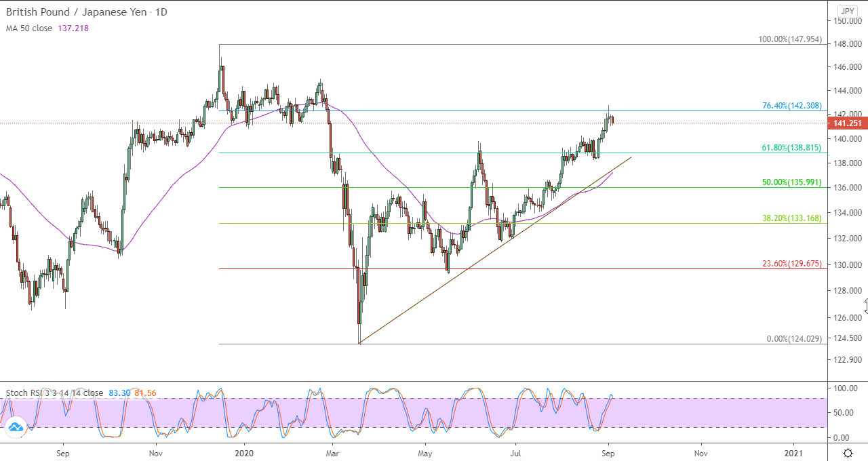Select the 50.00%(135.991) Fibonacci label
Screen dimensions: 868x461
792,182
